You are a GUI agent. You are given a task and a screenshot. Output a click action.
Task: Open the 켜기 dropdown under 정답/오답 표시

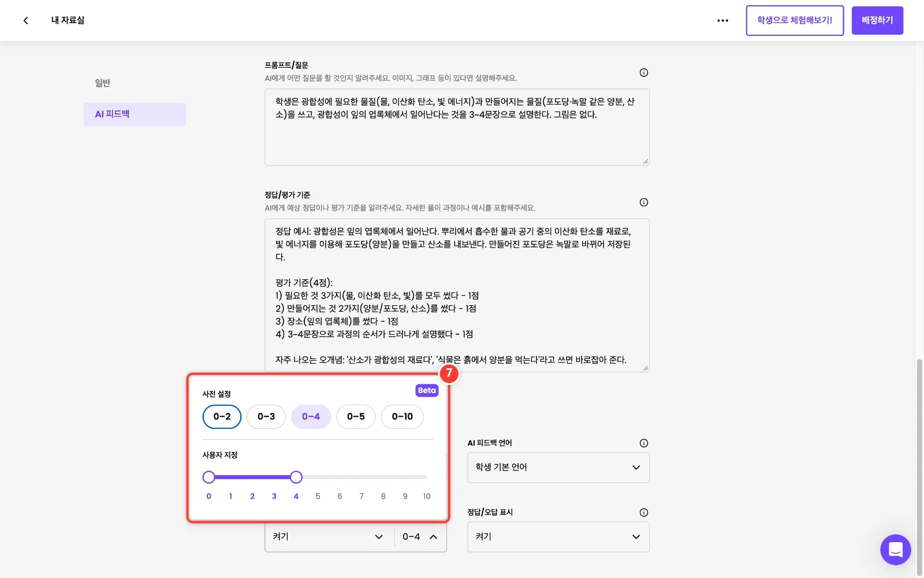[558, 537]
